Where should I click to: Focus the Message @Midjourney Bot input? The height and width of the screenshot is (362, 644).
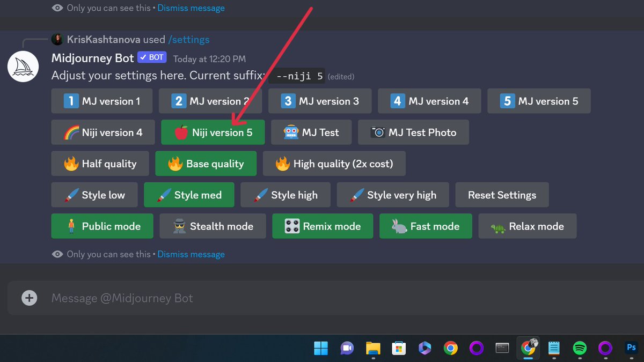[343, 298]
